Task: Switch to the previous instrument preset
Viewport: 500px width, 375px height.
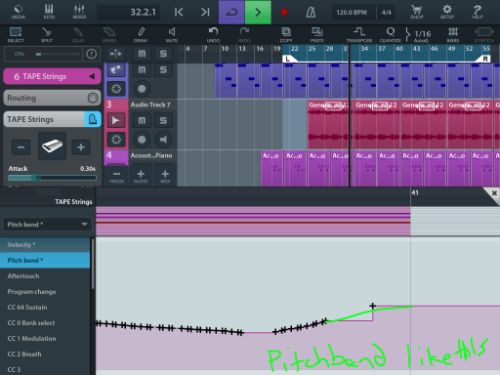Action: [21, 147]
